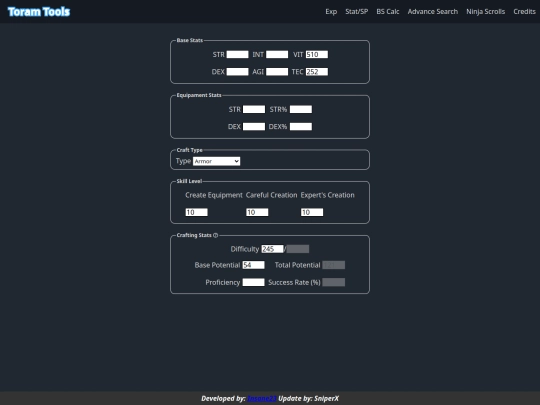Open the Toram Tools home logo
540x405 pixels.
[x=39, y=12]
